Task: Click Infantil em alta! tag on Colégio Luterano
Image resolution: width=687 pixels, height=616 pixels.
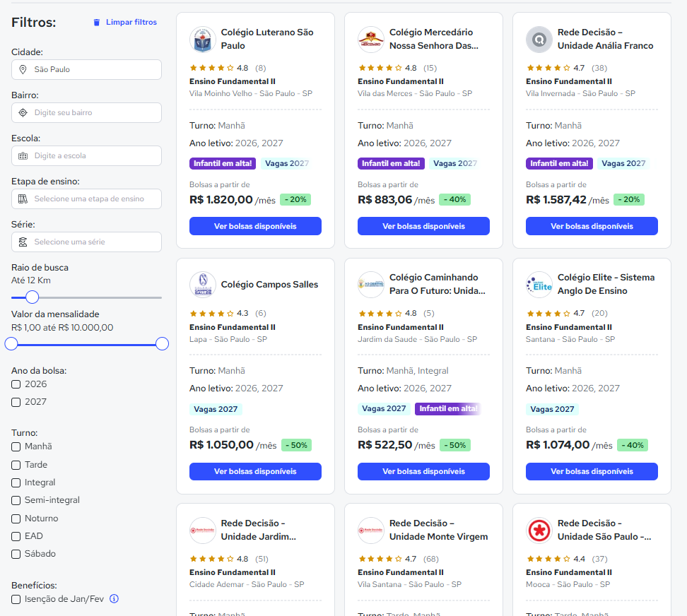Action: click(x=223, y=163)
